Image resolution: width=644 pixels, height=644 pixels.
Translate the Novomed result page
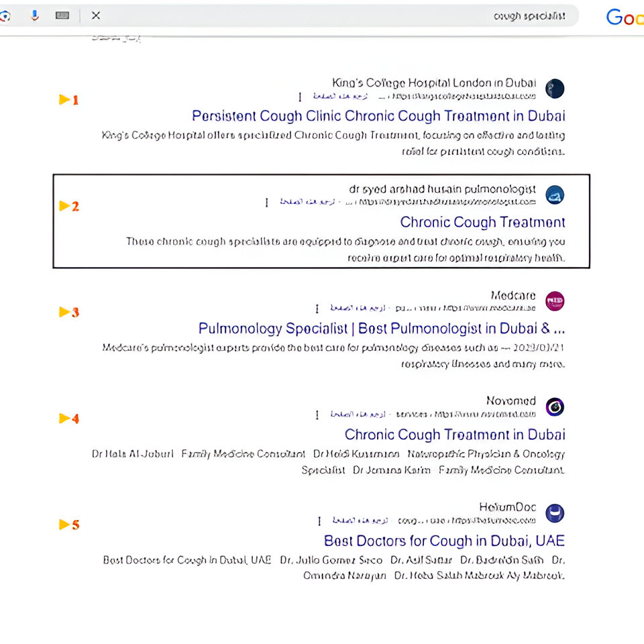[x=358, y=414]
